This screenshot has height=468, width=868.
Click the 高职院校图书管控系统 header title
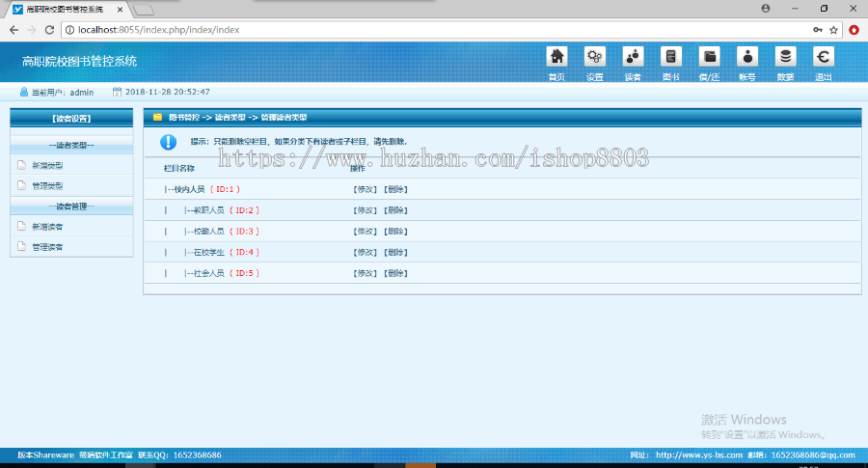click(79, 61)
